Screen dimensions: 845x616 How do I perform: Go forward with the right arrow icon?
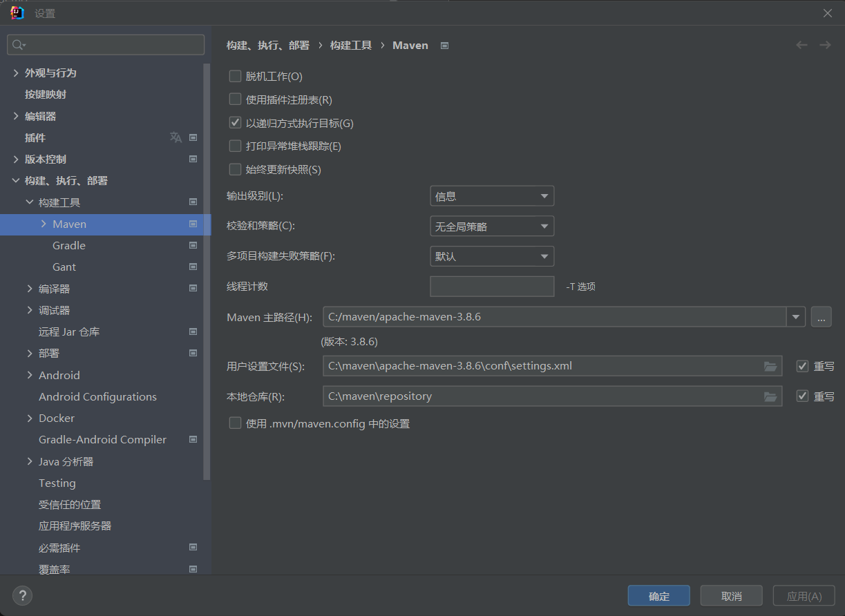coord(825,45)
